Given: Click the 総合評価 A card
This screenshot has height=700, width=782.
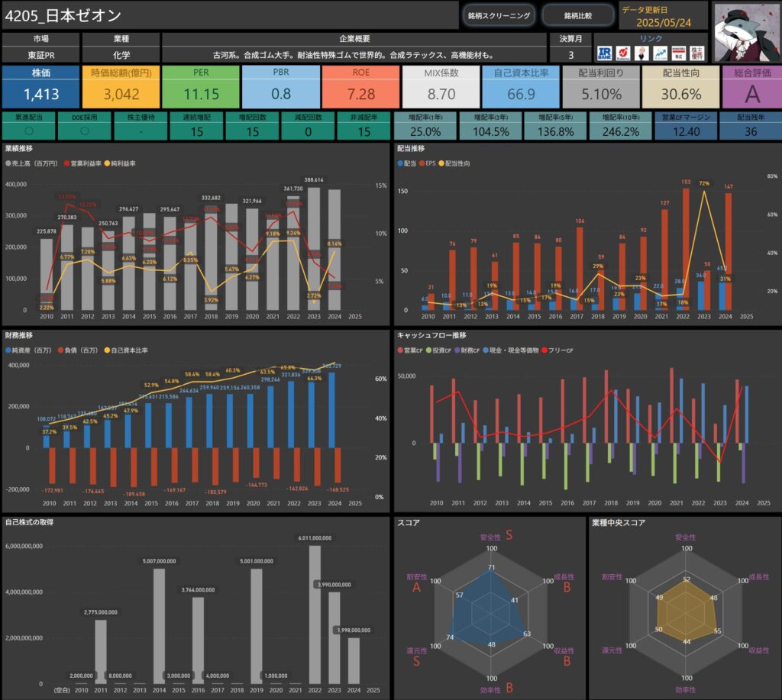Looking at the screenshot, I should click(752, 87).
